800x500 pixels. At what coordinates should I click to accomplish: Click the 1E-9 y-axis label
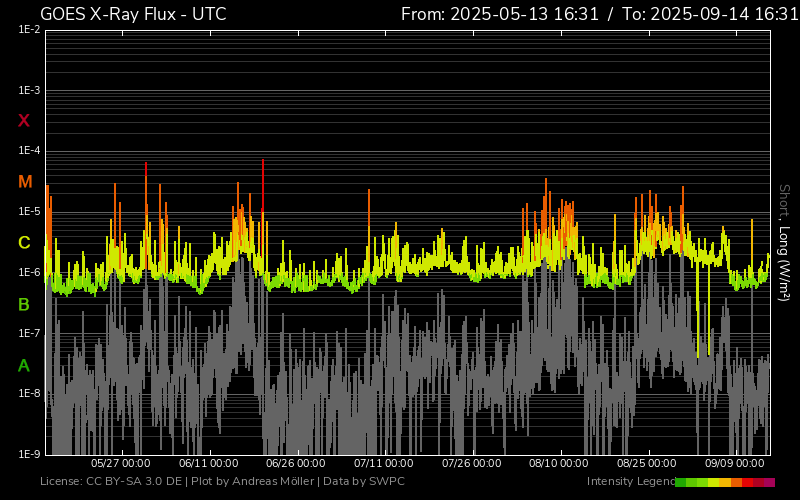[29, 454]
